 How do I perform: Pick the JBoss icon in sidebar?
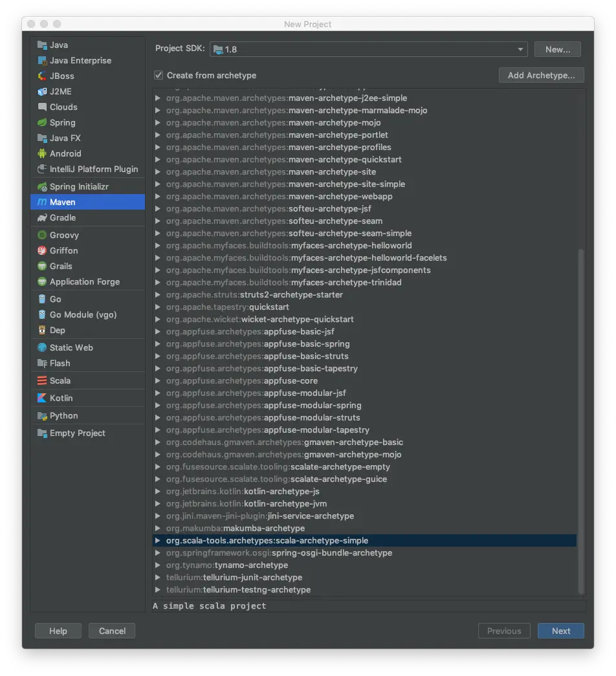click(42, 76)
